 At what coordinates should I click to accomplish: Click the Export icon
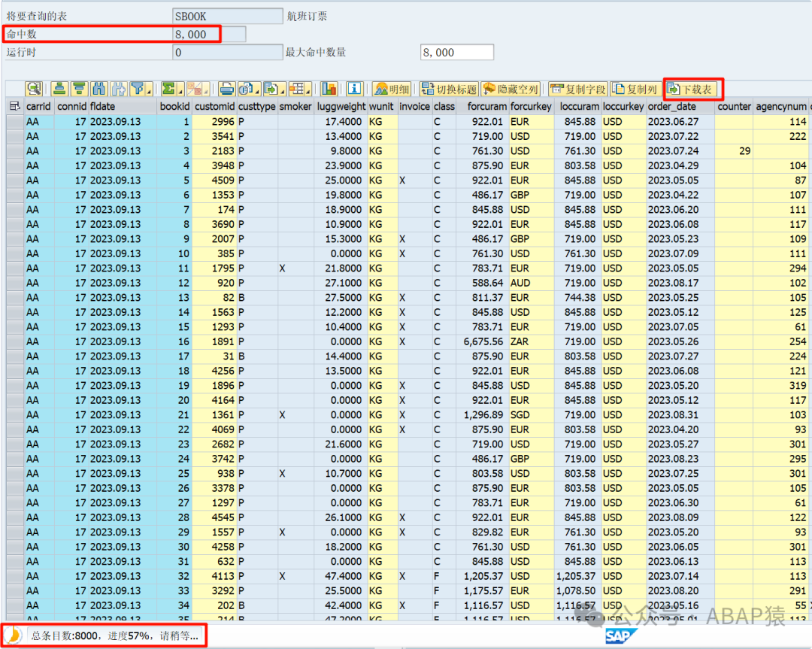click(271, 89)
